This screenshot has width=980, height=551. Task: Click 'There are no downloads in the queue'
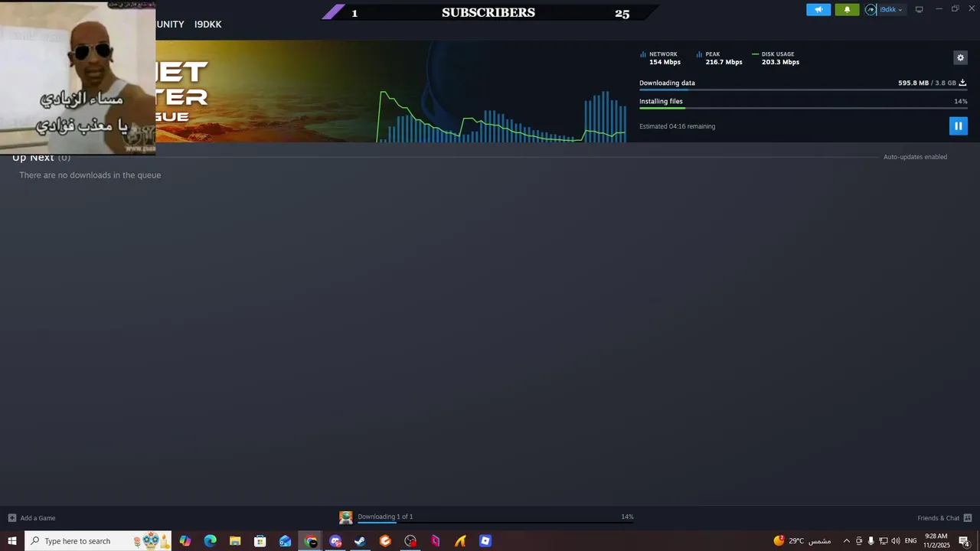click(90, 175)
